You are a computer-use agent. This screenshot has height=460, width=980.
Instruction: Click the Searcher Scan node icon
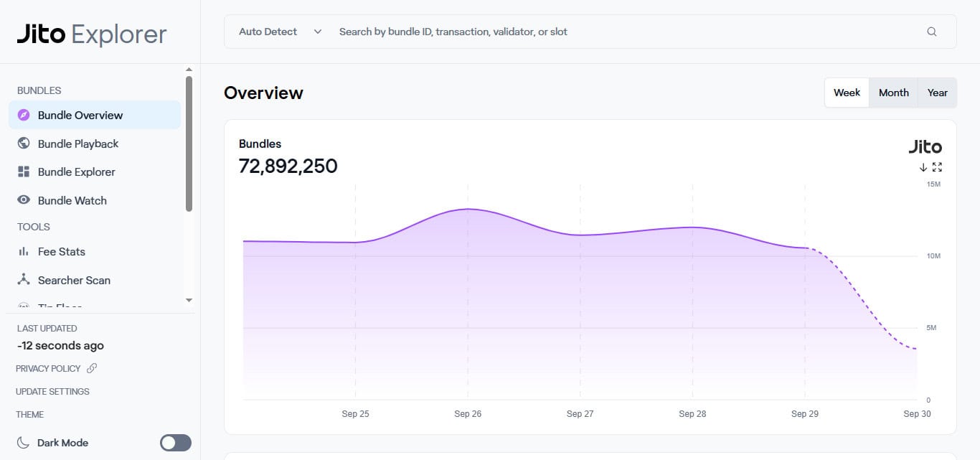tap(24, 280)
